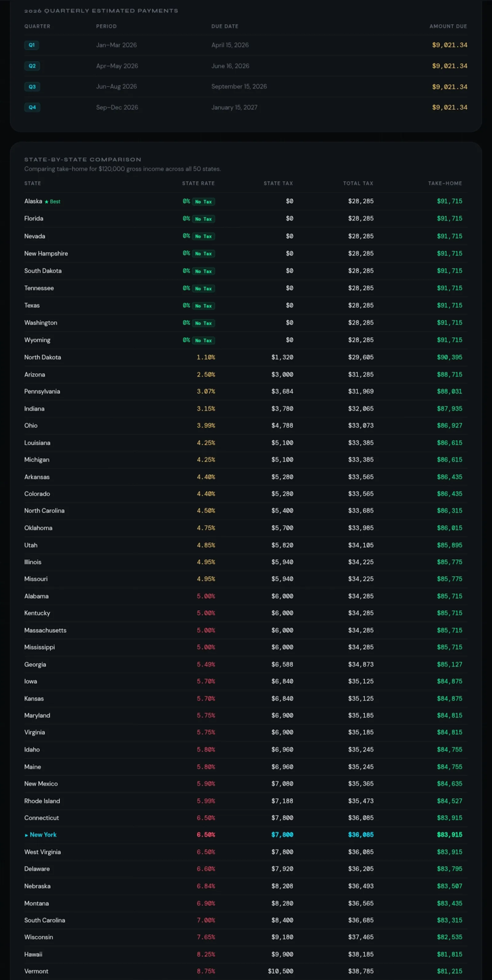Image resolution: width=492 pixels, height=980 pixels.
Task: Click the Q2 quarter badge
Action: [x=32, y=66]
